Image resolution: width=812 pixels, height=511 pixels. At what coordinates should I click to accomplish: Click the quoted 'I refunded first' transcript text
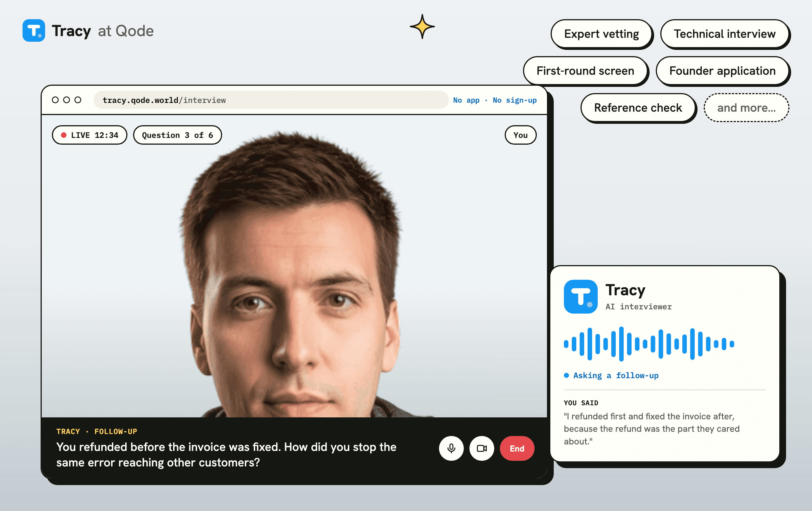[x=652, y=429]
